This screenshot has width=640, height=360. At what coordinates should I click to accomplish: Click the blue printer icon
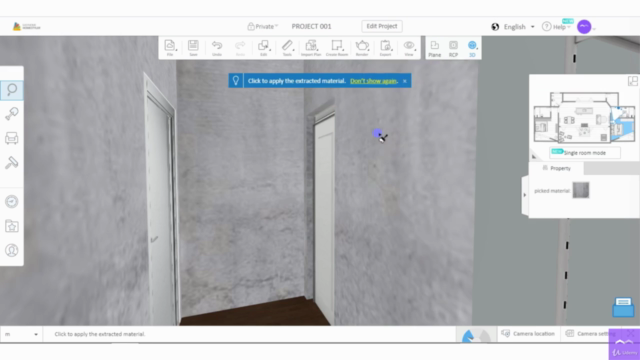pyautogui.click(x=623, y=307)
